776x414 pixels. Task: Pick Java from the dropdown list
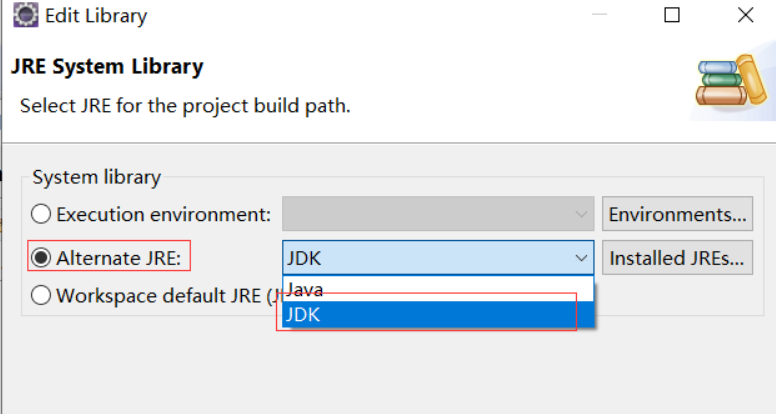click(438, 288)
